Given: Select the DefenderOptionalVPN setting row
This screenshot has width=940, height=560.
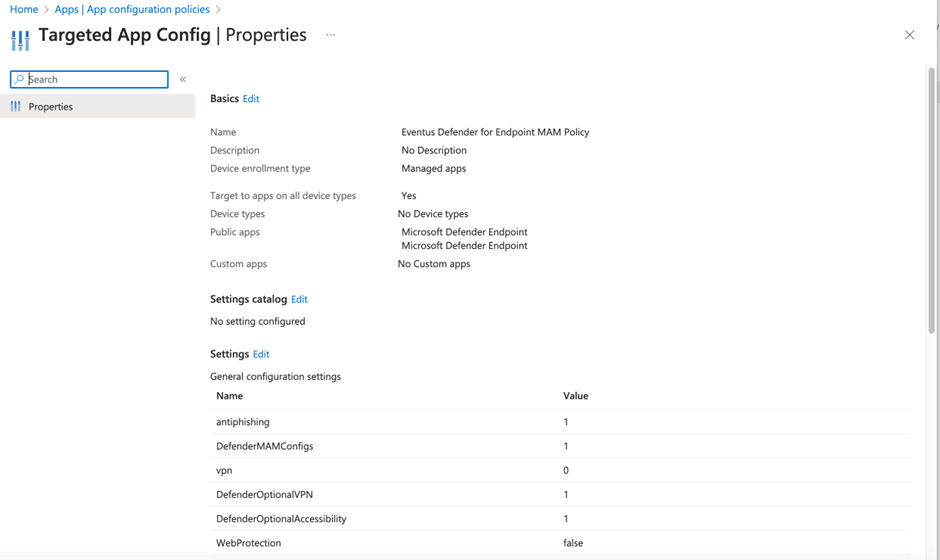Looking at the screenshot, I should [560, 495].
